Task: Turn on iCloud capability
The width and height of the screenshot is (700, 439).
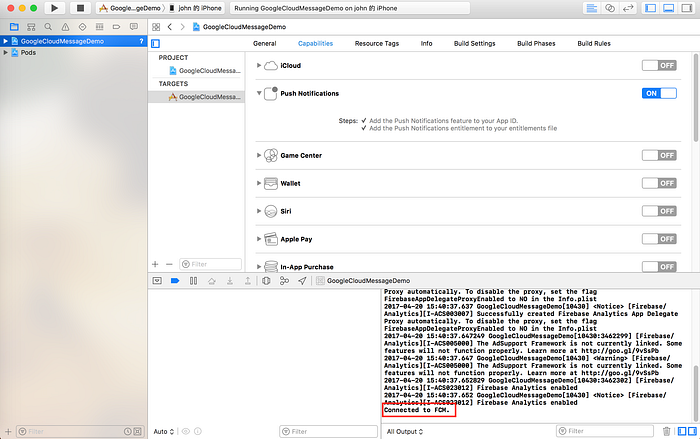Action: (x=659, y=65)
